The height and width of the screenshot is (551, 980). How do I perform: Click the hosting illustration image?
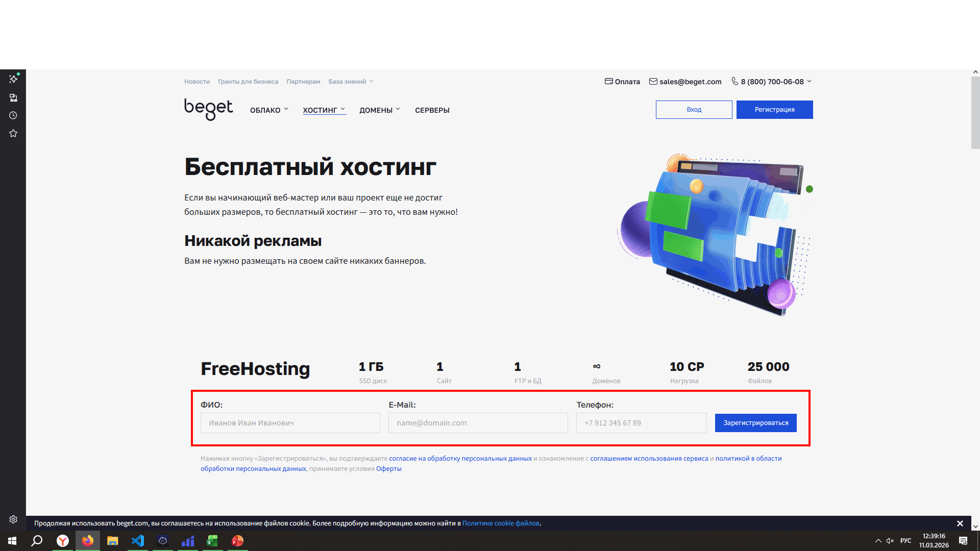tap(715, 235)
